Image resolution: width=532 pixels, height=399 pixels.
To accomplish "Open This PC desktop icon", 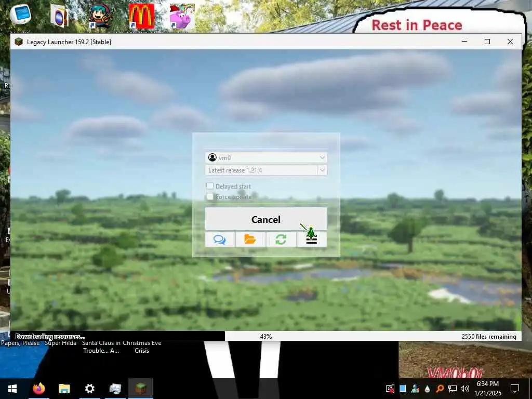I will 20,15.
